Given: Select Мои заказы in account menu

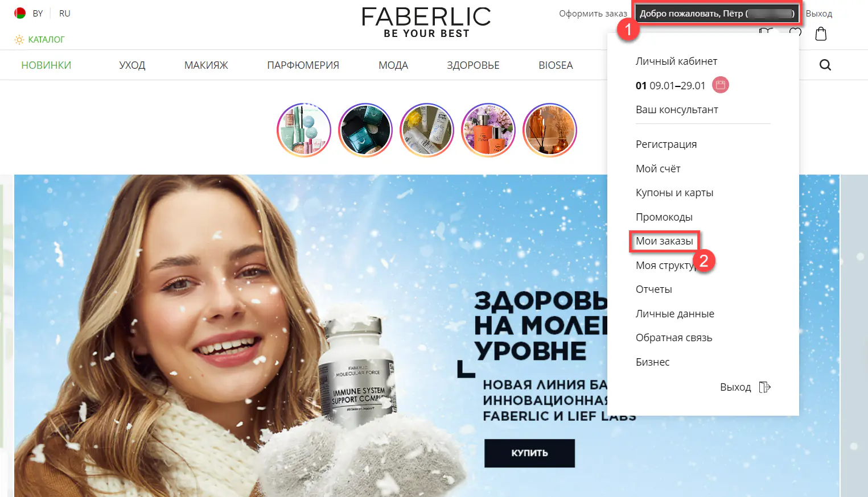Looking at the screenshot, I should tap(664, 241).
